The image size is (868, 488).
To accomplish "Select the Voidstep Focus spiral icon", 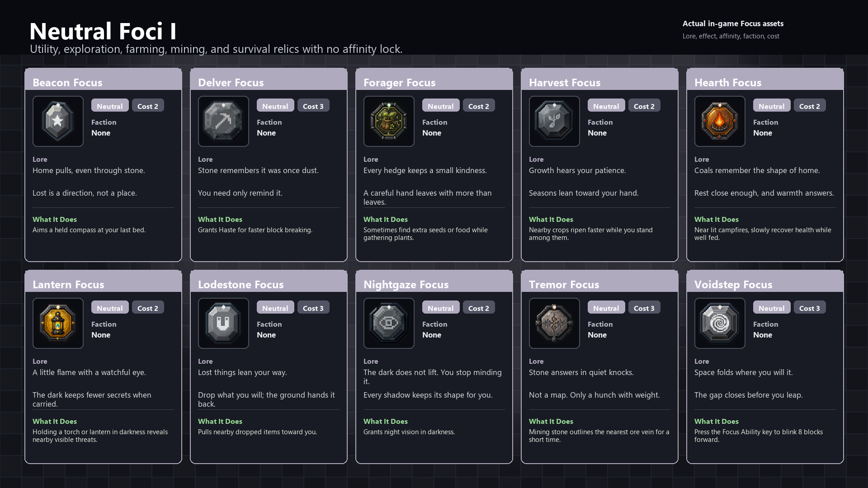I will (x=720, y=323).
